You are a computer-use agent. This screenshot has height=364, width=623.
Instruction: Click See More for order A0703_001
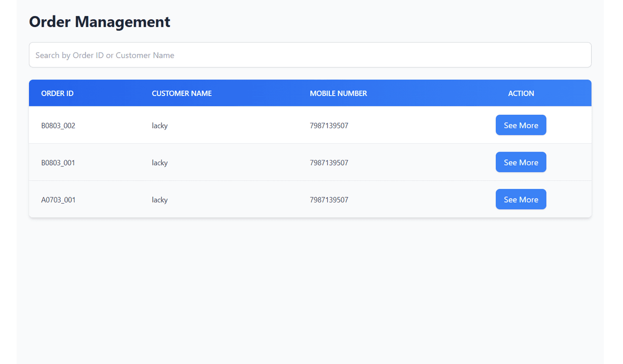[521, 199]
